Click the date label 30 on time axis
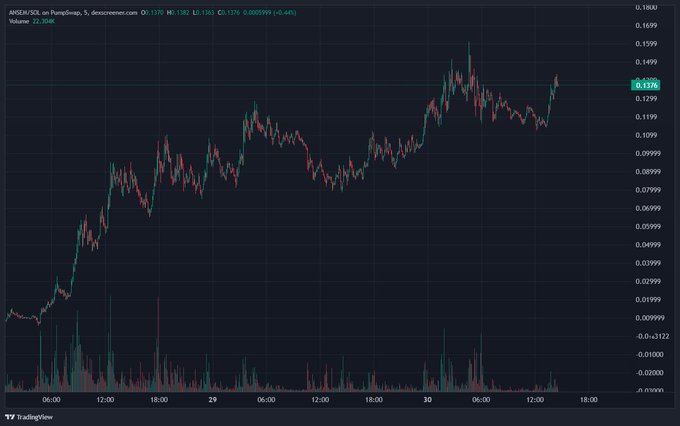The width and height of the screenshot is (680, 426). coord(428,400)
